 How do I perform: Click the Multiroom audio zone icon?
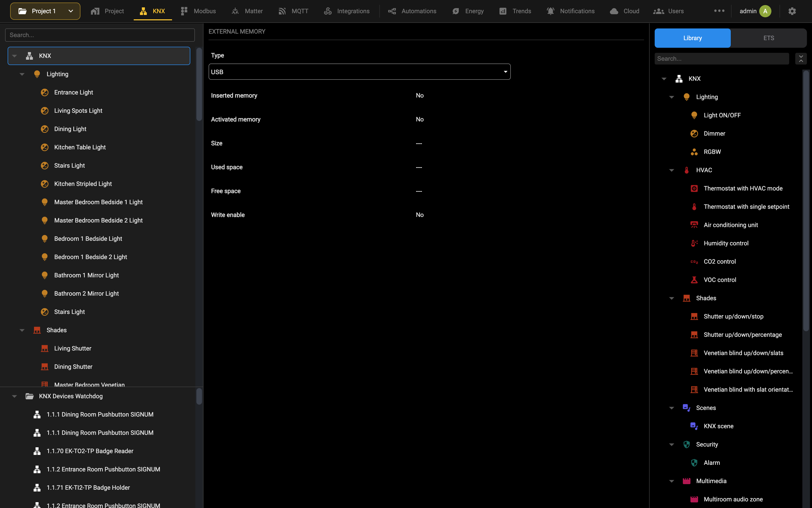pos(694,499)
